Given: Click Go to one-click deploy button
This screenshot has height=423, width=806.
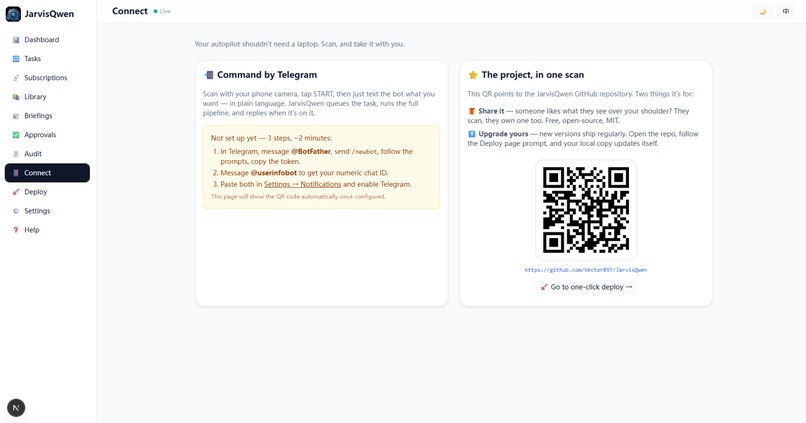Looking at the screenshot, I should click(586, 287).
